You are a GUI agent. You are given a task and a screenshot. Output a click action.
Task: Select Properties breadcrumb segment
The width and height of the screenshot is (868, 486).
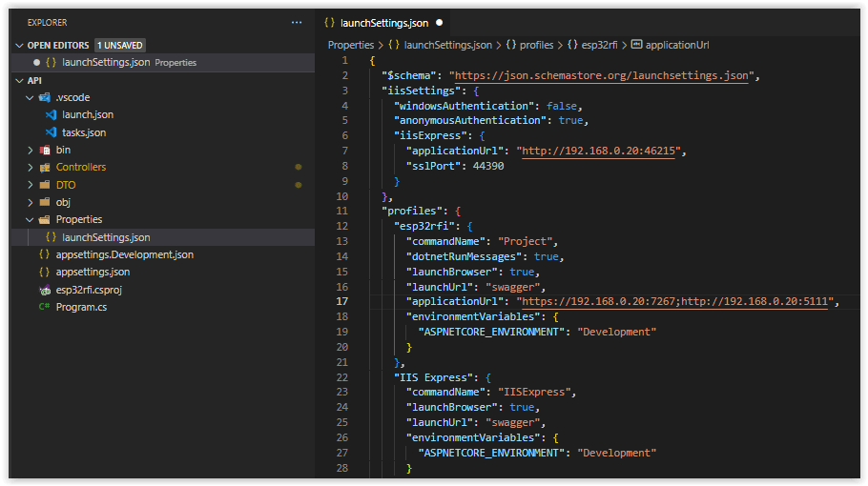(351, 45)
